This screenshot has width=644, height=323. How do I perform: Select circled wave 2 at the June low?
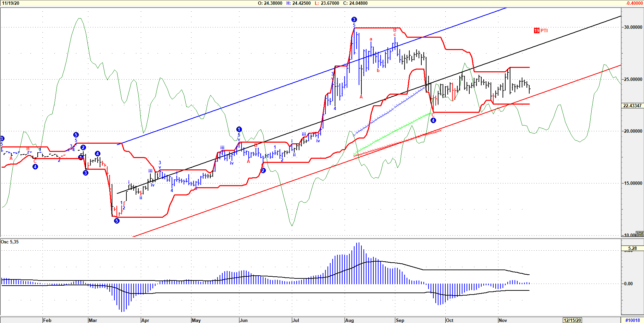[263, 170]
